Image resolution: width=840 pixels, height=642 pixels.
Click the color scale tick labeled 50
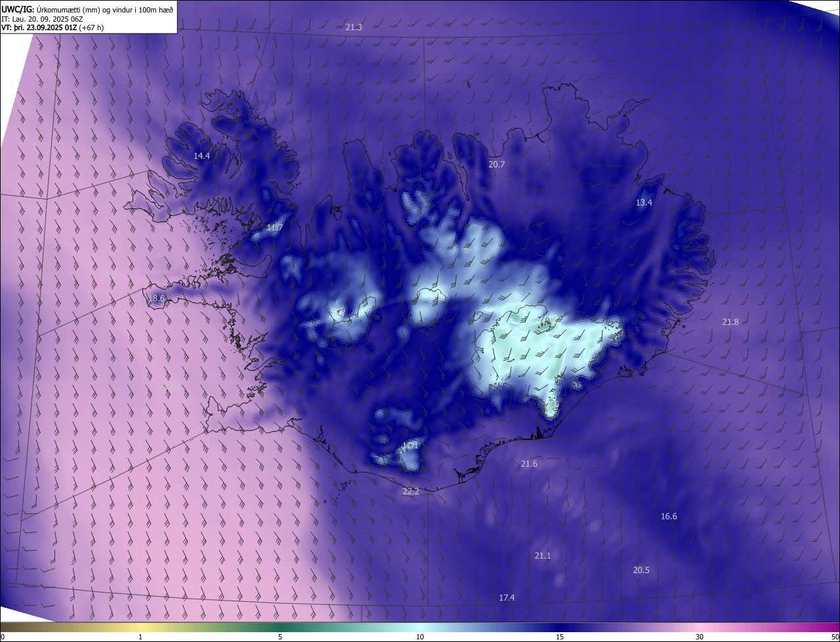click(x=835, y=637)
